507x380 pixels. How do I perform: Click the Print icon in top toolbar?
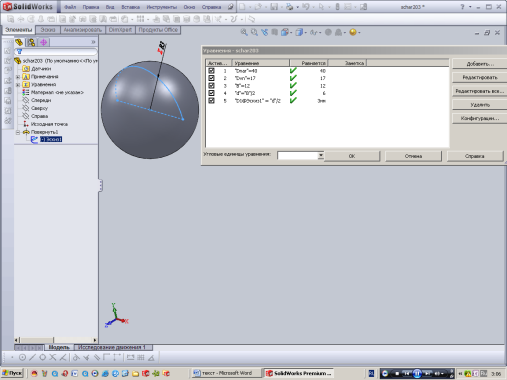pyautogui.click(x=289, y=7)
